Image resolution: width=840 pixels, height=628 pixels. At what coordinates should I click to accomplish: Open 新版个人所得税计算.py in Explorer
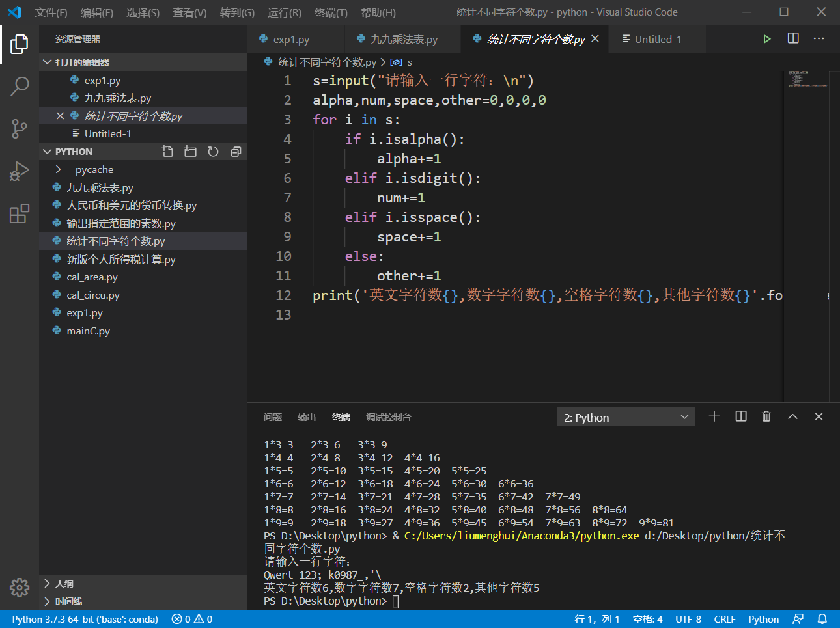[x=143, y=259]
